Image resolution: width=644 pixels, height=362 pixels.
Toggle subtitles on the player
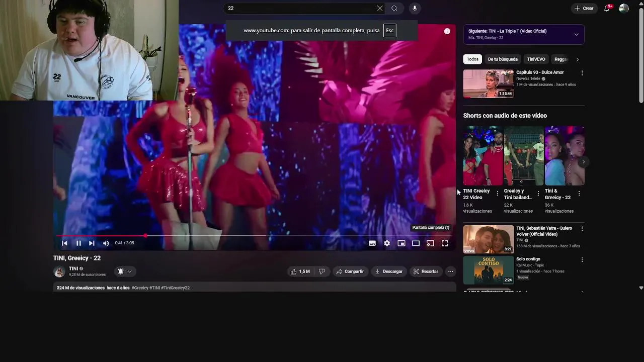point(372,243)
